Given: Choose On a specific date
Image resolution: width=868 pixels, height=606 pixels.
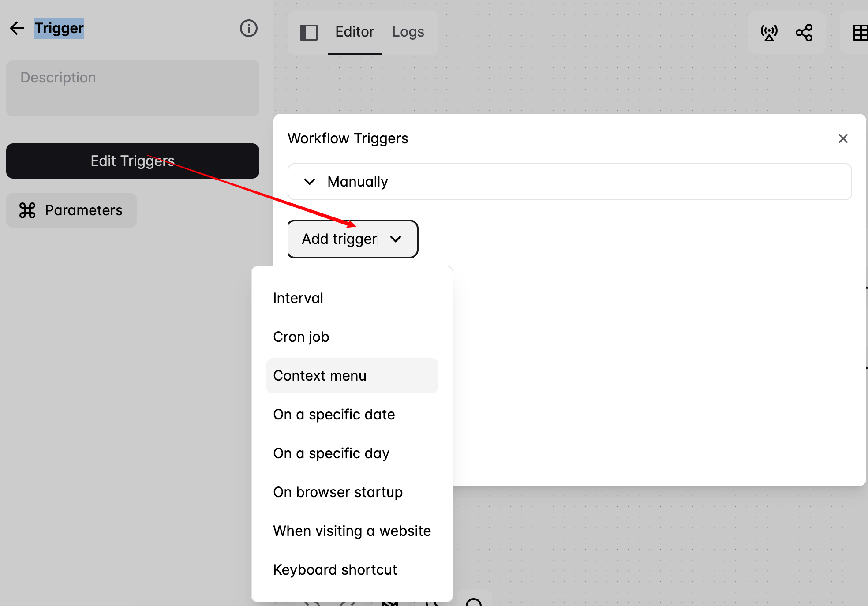Looking at the screenshot, I should tap(334, 415).
